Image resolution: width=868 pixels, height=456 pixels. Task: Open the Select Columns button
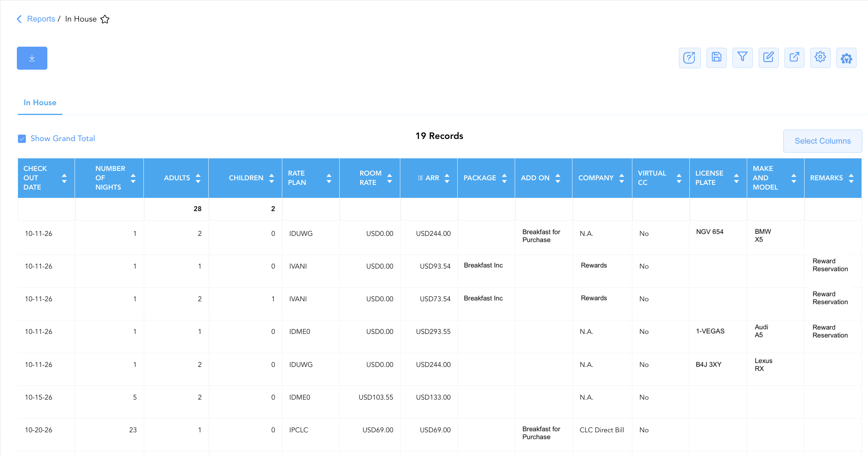pos(822,141)
